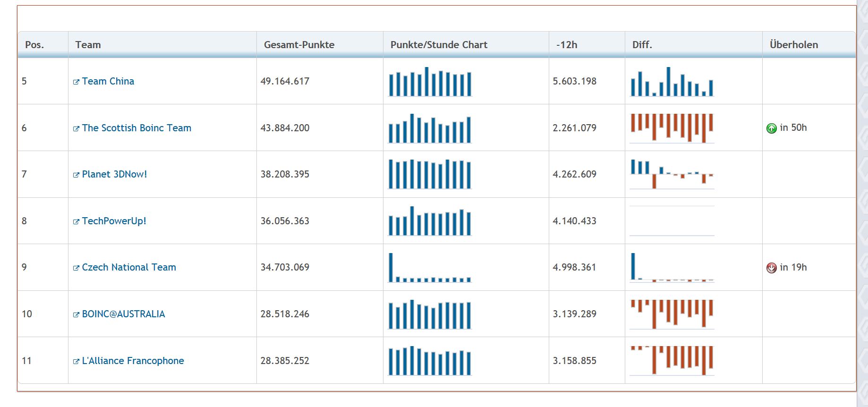Select total points value 28.518.246
Screen dimensions: 868x407
[x=285, y=314]
